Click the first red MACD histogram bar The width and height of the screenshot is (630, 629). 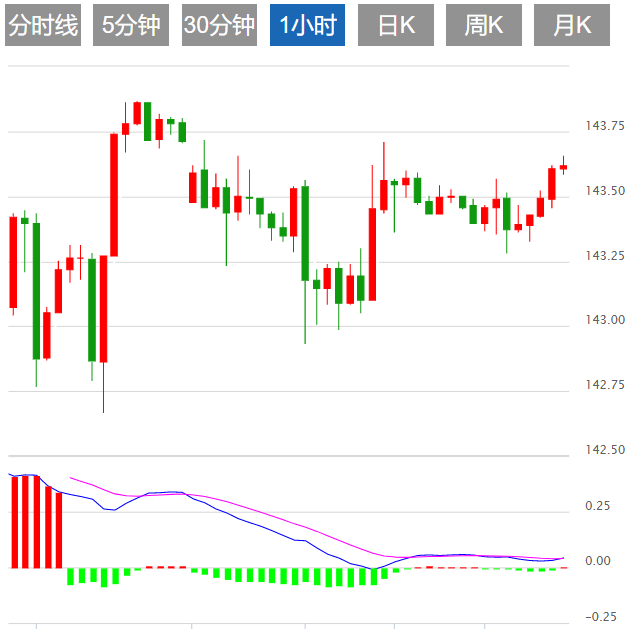[x=14, y=522]
